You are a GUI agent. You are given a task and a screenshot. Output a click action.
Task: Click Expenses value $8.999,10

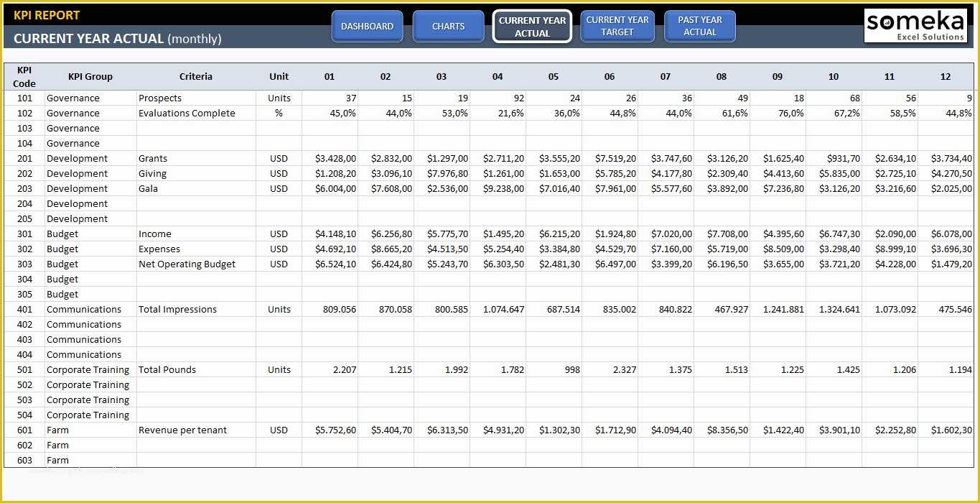point(890,249)
